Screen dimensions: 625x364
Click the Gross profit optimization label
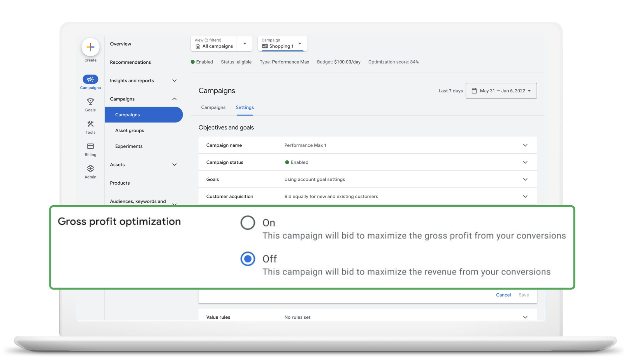(119, 221)
